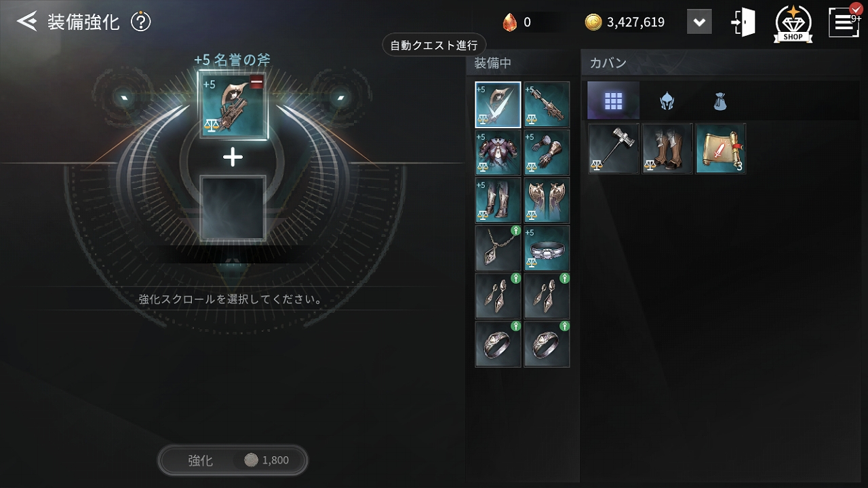Switch to the pouch items tab

click(x=719, y=101)
